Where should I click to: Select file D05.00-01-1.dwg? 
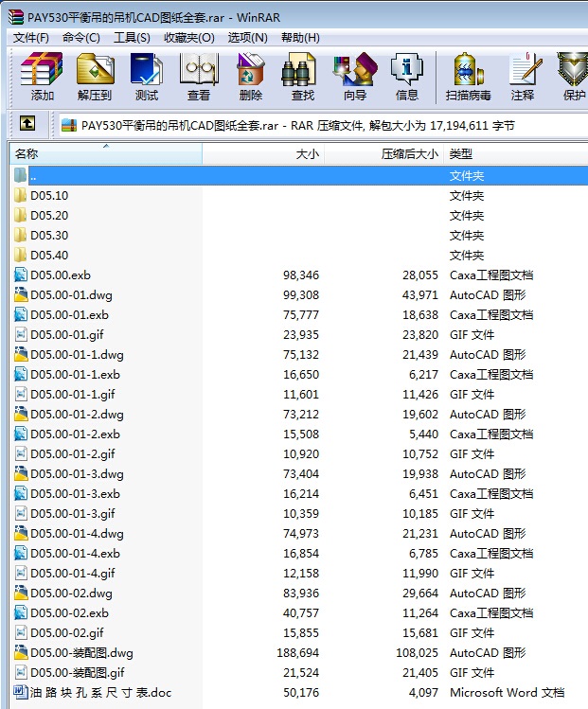pos(77,354)
